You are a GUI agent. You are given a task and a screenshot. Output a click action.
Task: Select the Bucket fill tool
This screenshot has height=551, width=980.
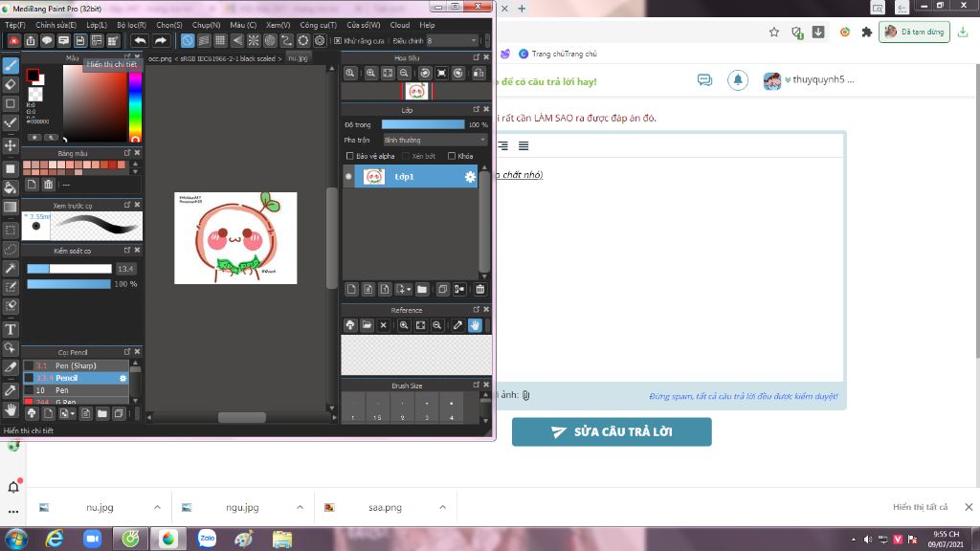coord(11,187)
